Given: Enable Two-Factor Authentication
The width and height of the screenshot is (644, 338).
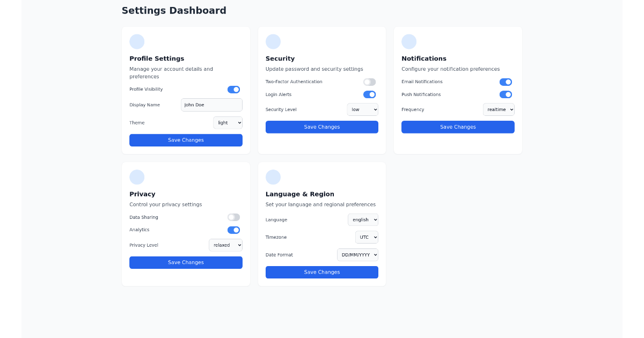Looking at the screenshot, I should [x=369, y=82].
